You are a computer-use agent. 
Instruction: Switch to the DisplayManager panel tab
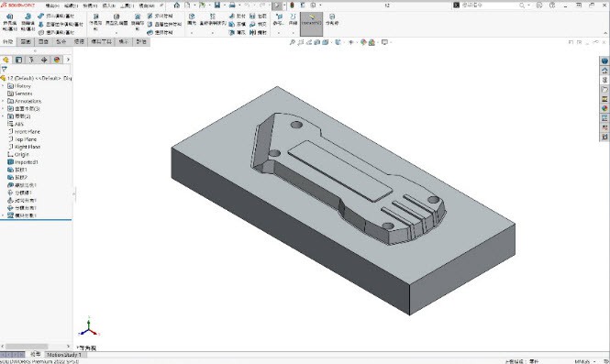57,60
